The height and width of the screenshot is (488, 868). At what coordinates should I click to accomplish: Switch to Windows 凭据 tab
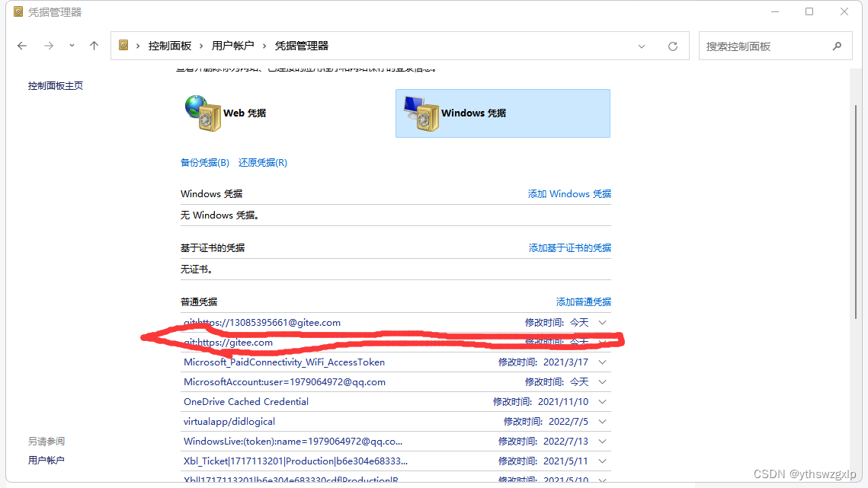(503, 113)
